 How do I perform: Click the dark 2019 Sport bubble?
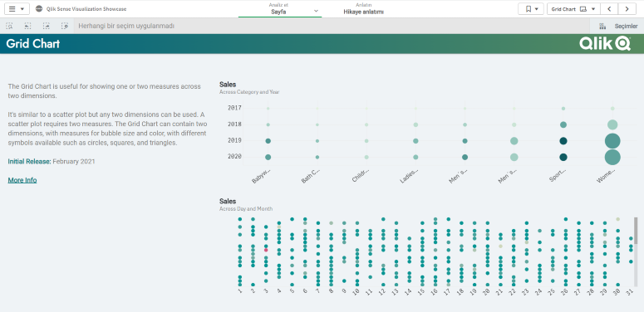[563, 141]
